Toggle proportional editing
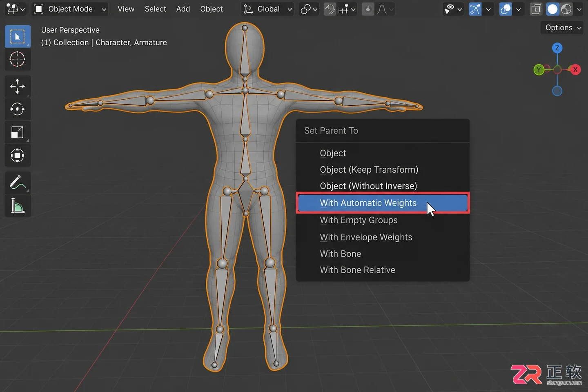This screenshot has width=588, height=392. pyautogui.click(x=368, y=9)
